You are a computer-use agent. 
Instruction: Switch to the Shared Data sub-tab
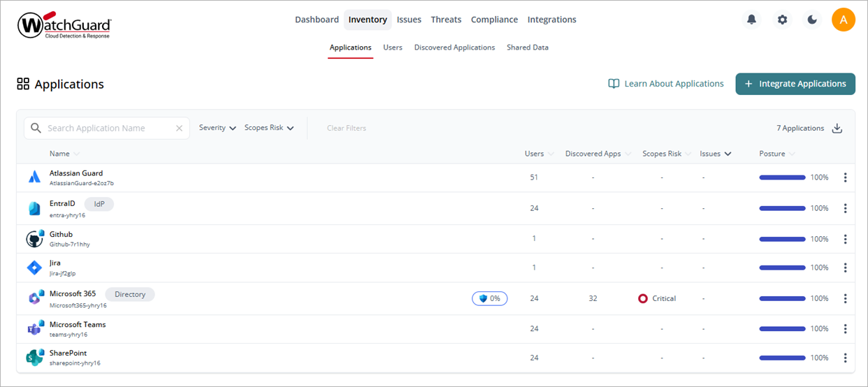528,48
